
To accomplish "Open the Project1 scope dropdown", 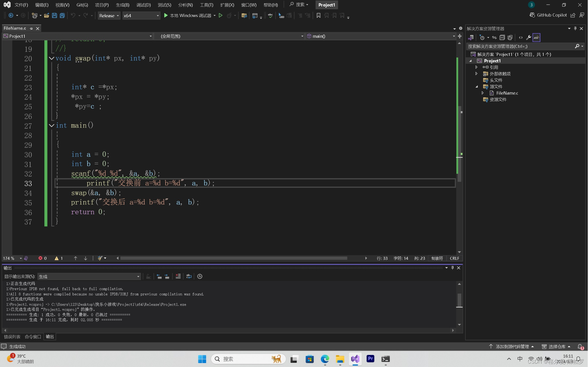I will [77, 36].
